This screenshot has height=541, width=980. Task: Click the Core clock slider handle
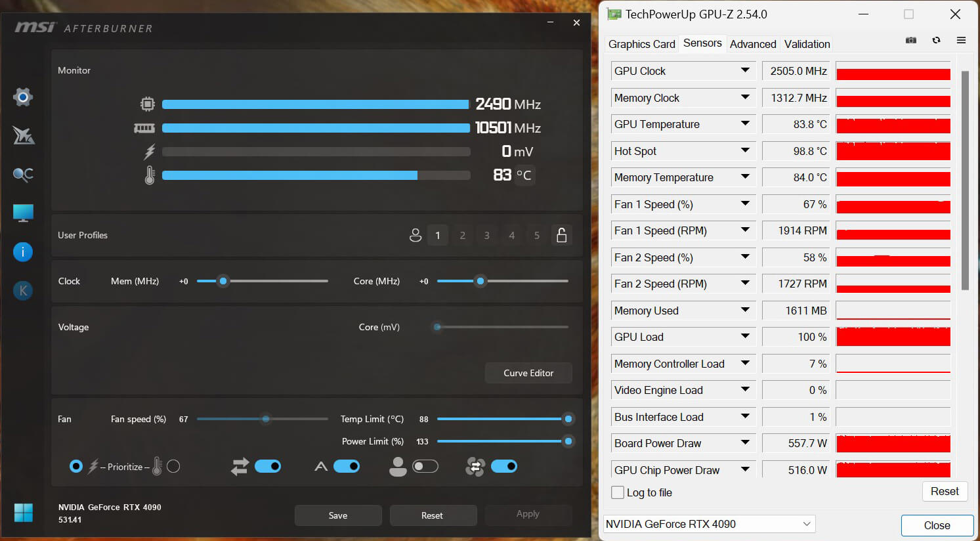480,281
